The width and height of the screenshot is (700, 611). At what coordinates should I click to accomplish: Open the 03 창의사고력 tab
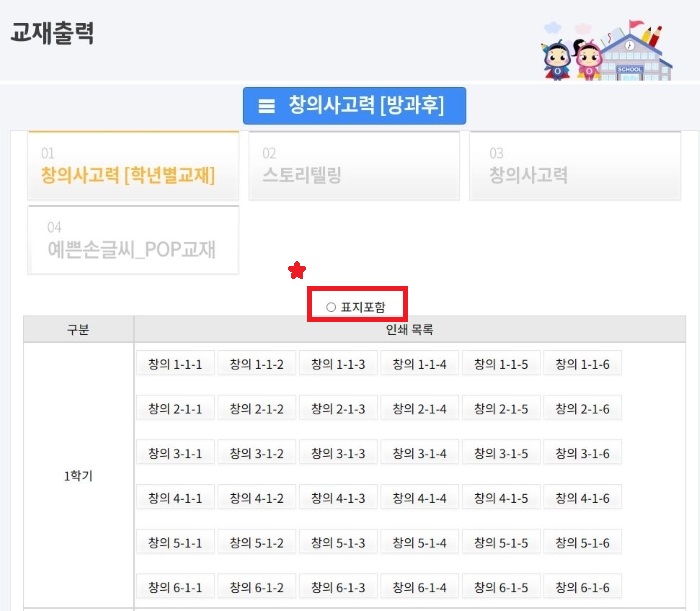tap(575, 166)
